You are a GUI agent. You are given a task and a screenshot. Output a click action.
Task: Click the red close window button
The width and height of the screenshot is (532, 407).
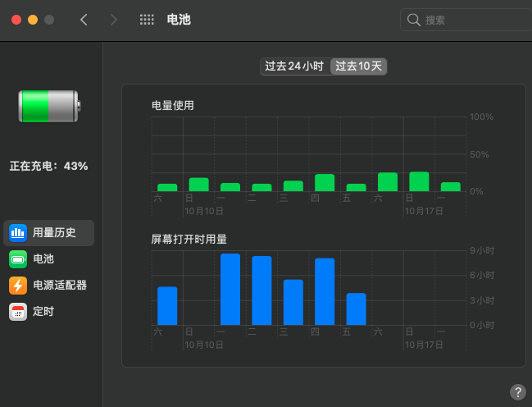coord(16,20)
